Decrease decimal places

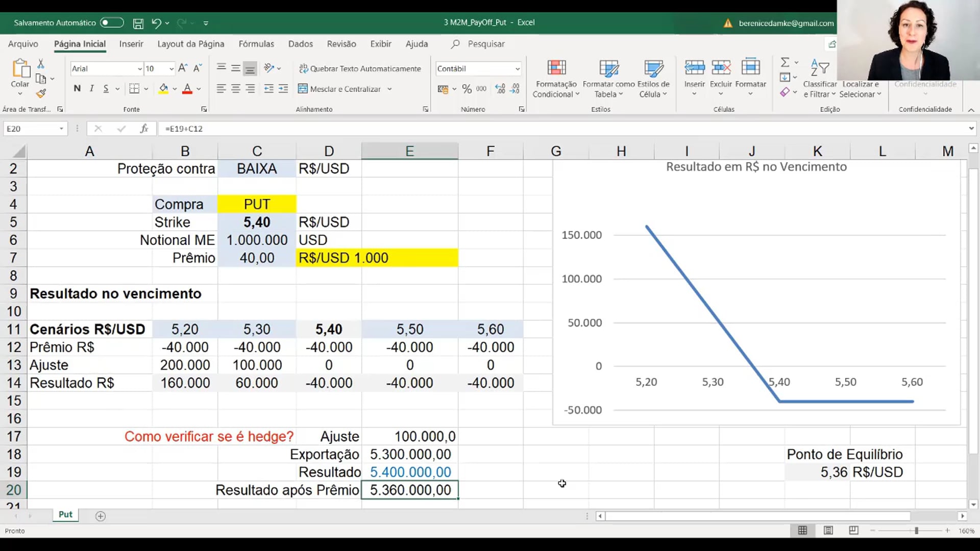point(515,89)
